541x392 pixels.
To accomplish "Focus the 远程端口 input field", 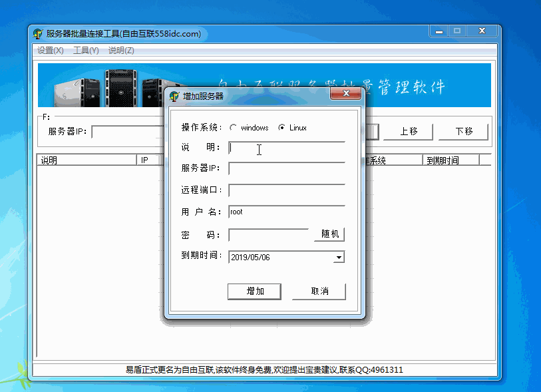I will [x=286, y=190].
